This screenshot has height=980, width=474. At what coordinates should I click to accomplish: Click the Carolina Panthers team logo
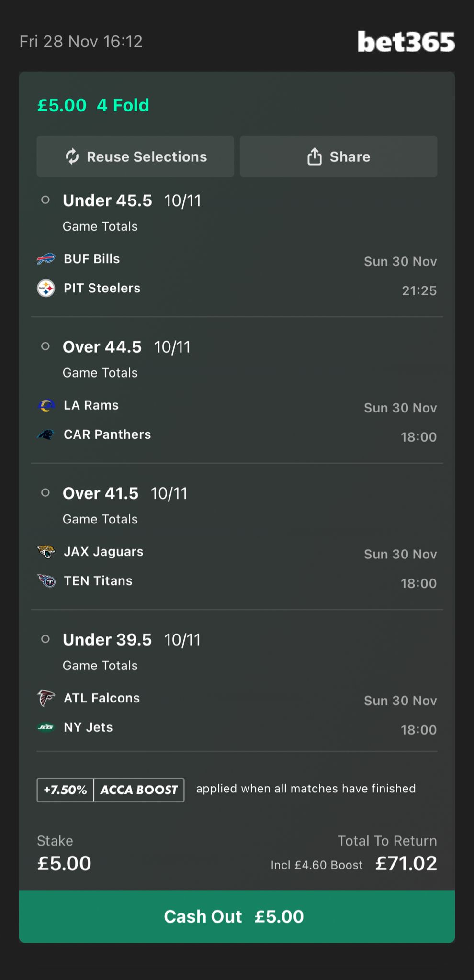46,434
